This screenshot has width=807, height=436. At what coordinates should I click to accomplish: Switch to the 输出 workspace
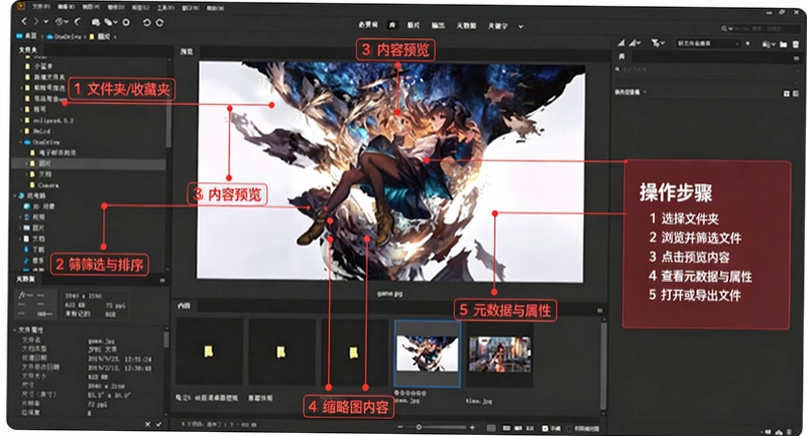pos(438,25)
